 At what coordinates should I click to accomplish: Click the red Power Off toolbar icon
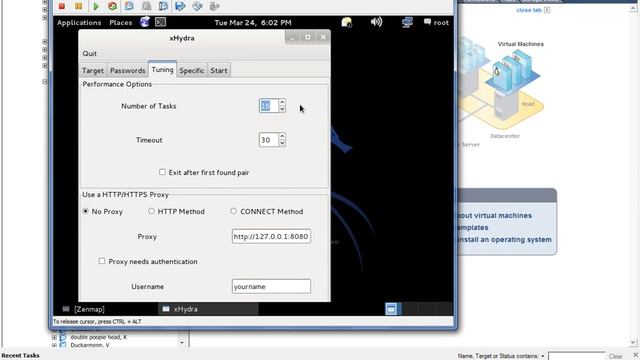[62, 6]
